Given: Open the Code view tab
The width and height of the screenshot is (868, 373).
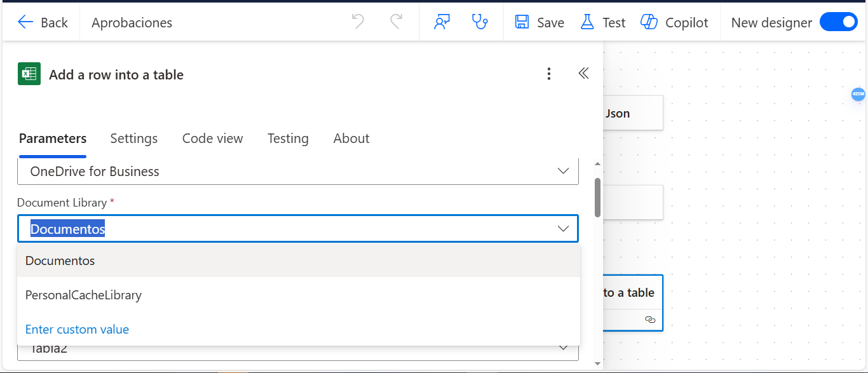Looking at the screenshot, I should [x=213, y=139].
